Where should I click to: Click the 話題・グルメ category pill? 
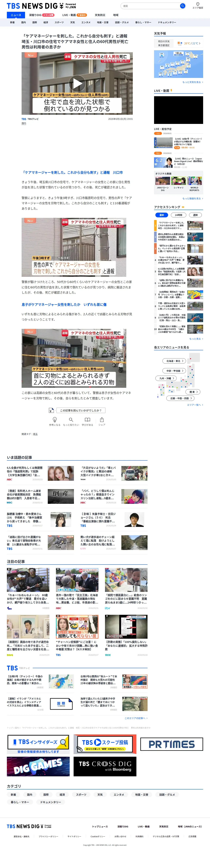point(167,795)
